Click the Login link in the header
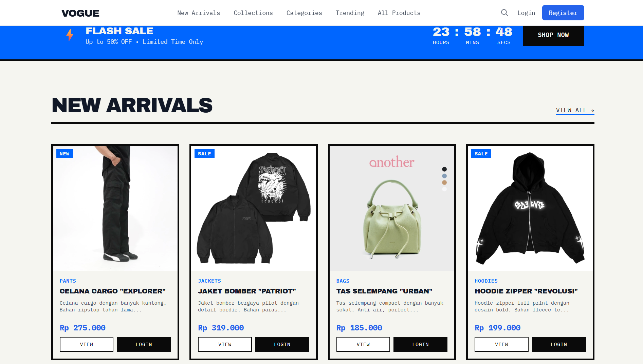Image resolution: width=643 pixels, height=364 pixels. point(526,13)
